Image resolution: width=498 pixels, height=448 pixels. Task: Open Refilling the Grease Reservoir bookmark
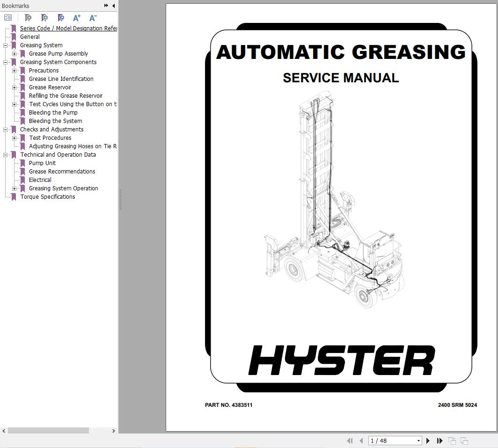(66, 95)
